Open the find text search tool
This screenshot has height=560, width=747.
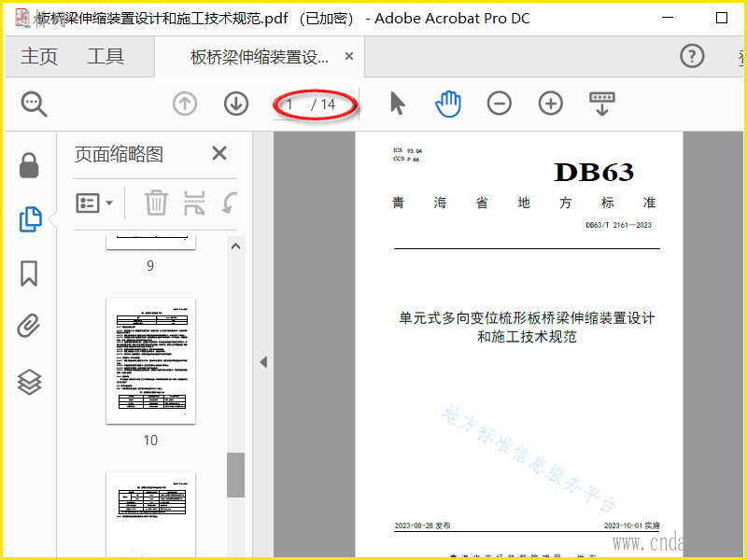pos(34,104)
